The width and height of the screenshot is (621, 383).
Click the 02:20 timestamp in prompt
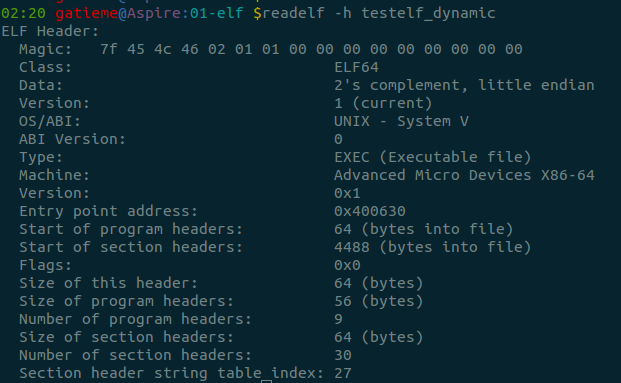tap(23, 13)
